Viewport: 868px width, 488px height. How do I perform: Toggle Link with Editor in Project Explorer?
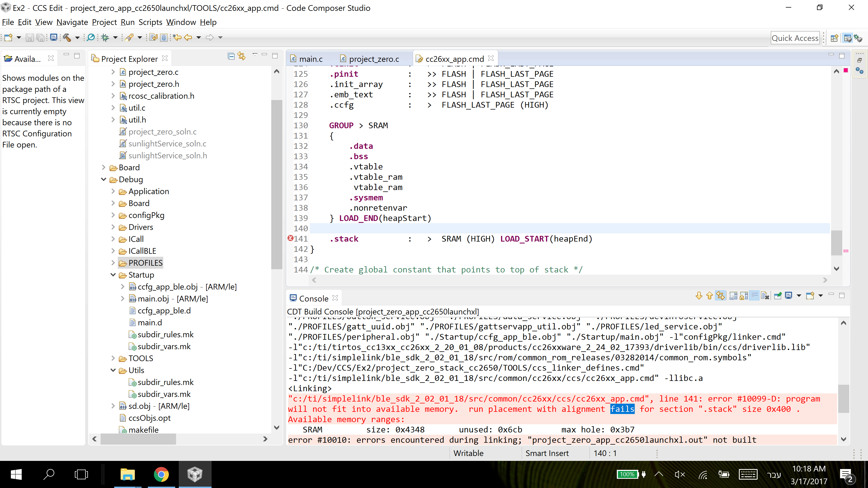(x=242, y=56)
